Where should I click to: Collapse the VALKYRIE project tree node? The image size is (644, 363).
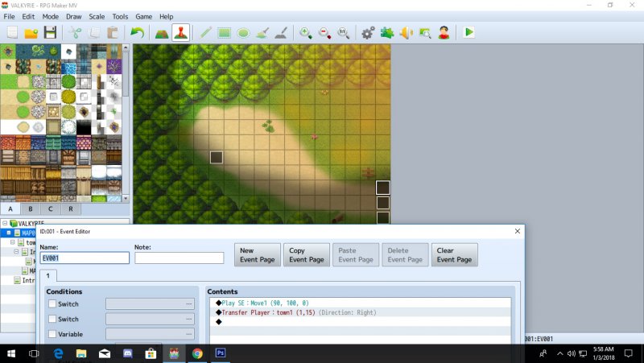coord(5,224)
